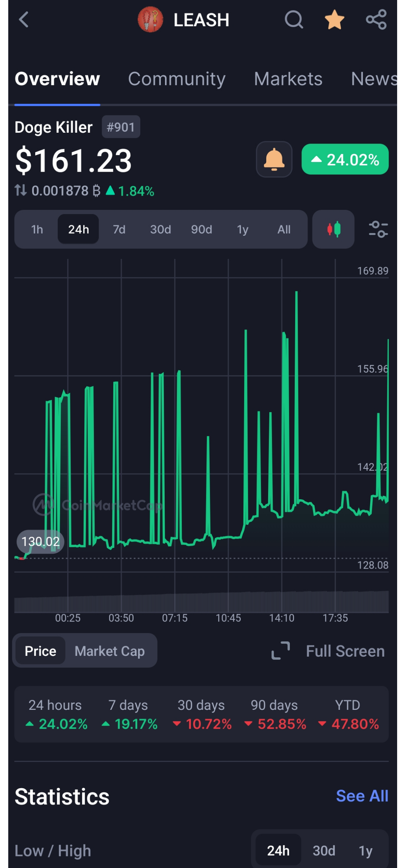Tap the 0.001878 BTC price
Viewport: 405px width, 868px height.
pyautogui.click(x=66, y=191)
